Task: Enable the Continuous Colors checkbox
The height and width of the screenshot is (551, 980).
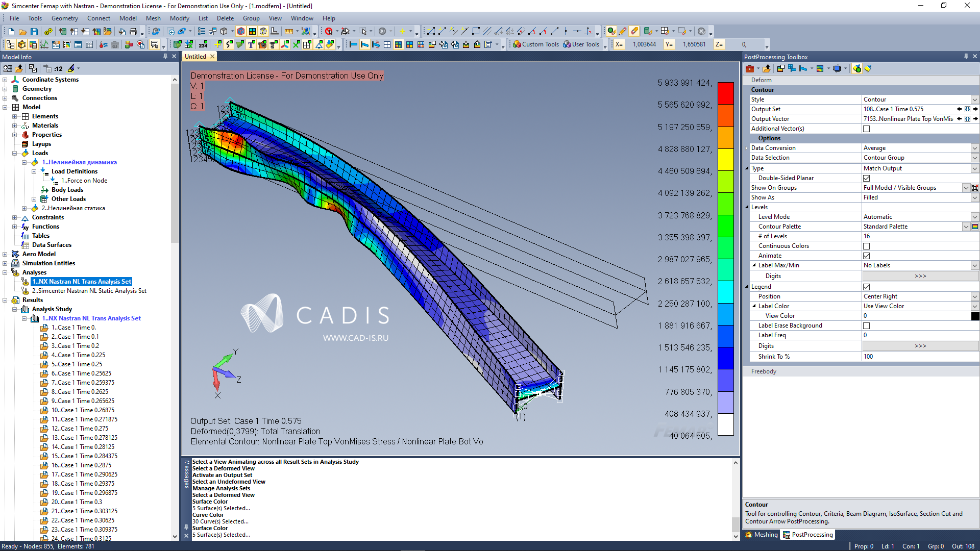Action: (866, 246)
